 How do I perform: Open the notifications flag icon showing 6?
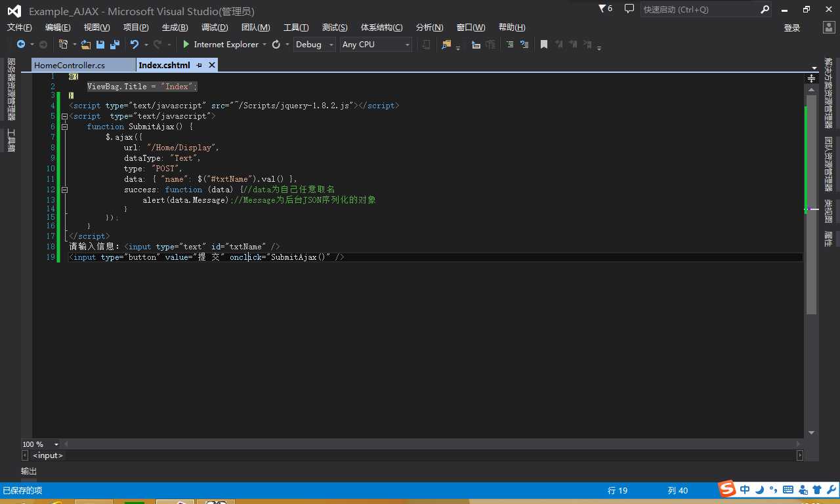point(605,9)
